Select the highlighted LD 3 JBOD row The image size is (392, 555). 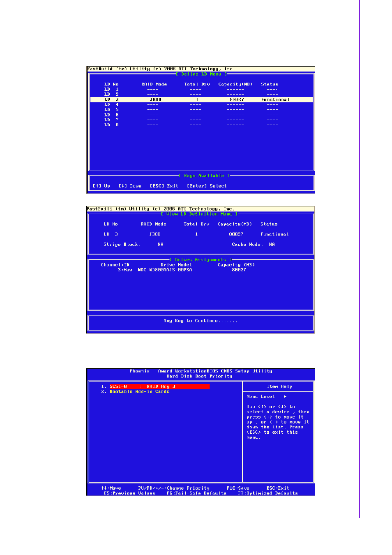201,99
